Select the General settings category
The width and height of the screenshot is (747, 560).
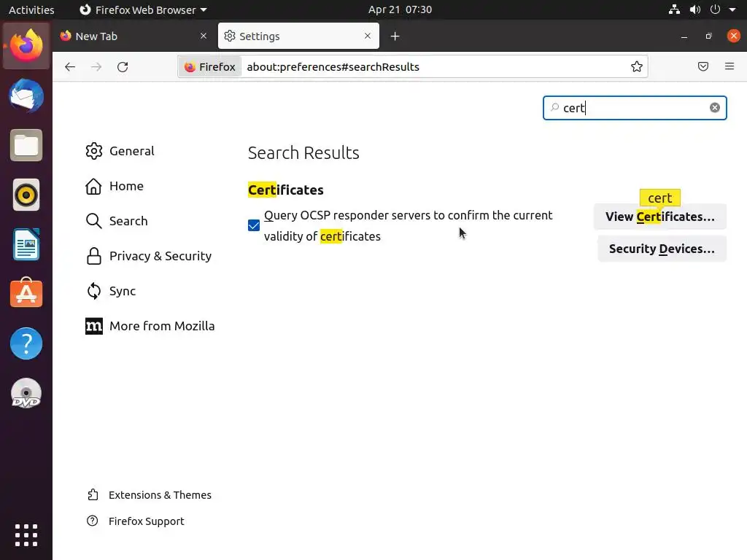[131, 151]
